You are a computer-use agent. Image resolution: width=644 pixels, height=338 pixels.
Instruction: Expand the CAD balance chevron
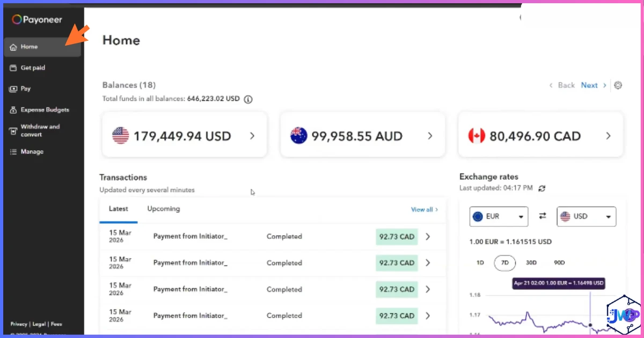[x=608, y=136]
